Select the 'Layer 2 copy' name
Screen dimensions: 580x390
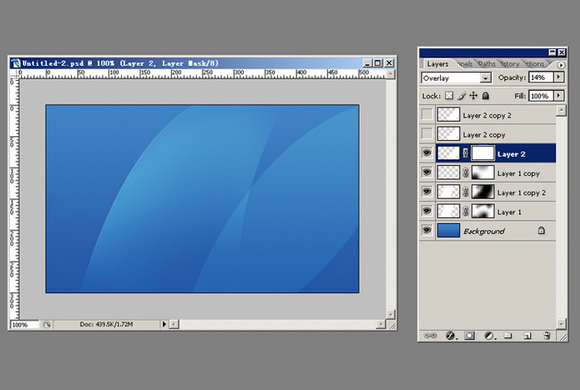pyautogui.click(x=484, y=135)
